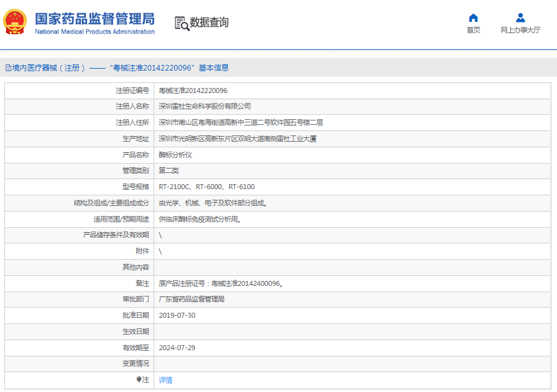Click the 注册人名称 label
Image resolution: width=557 pixels, height=392 pixels.
132,106
